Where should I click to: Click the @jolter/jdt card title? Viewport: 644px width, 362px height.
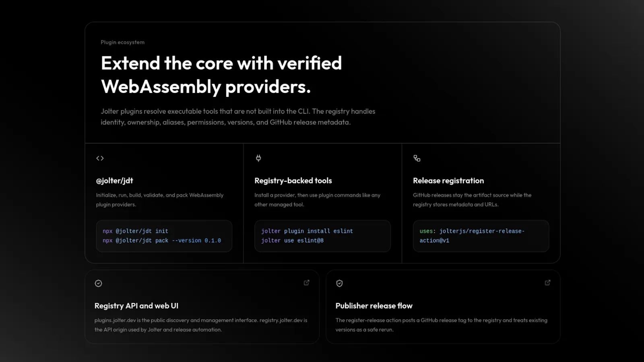114,181
